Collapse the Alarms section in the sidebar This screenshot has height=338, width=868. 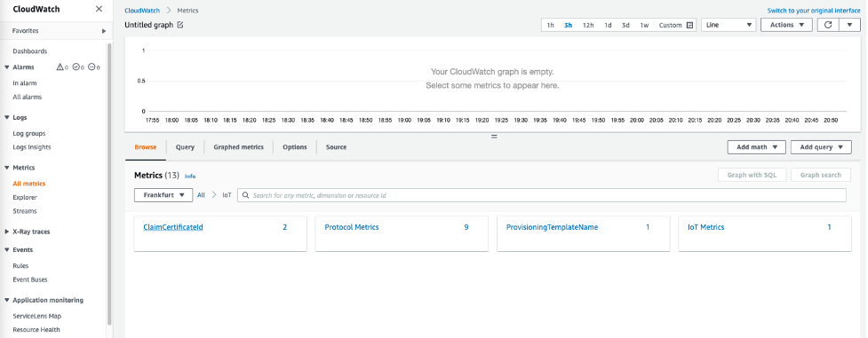(6, 67)
